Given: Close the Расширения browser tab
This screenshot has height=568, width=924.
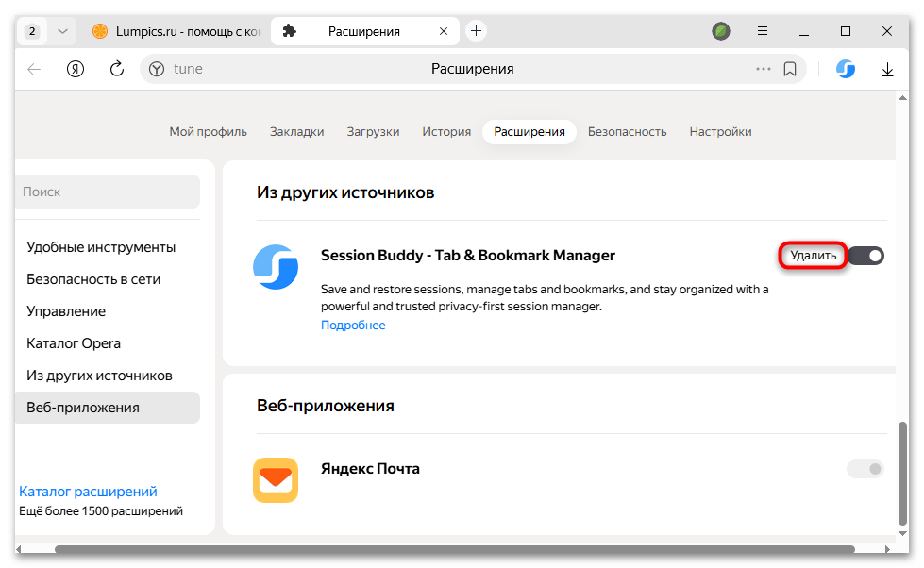Looking at the screenshot, I should (444, 31).
